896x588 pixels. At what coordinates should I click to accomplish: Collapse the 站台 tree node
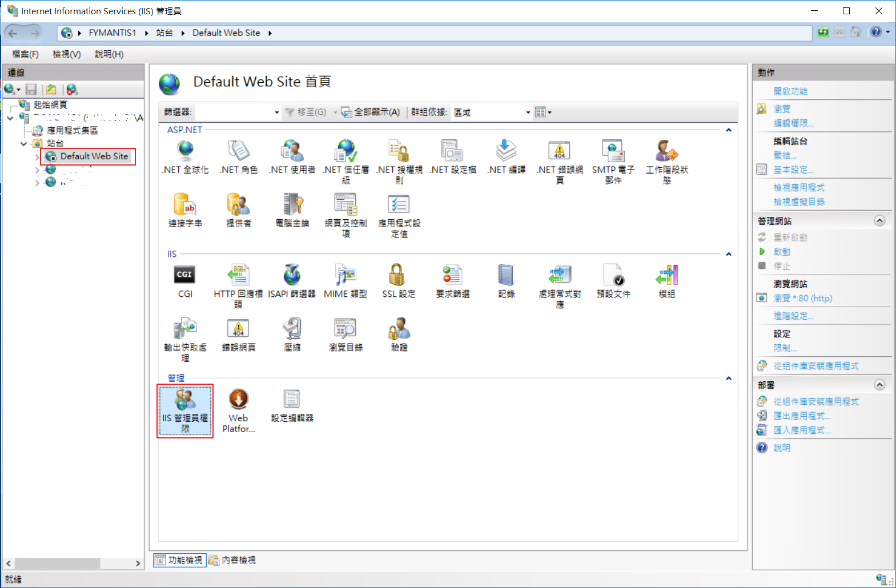24,144
